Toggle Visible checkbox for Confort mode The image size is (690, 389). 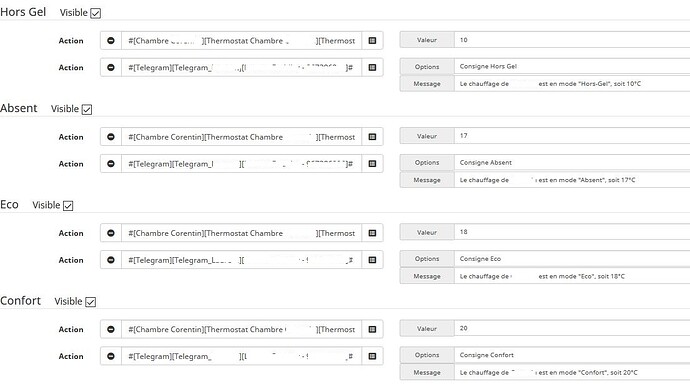click(x=91, y=302)
